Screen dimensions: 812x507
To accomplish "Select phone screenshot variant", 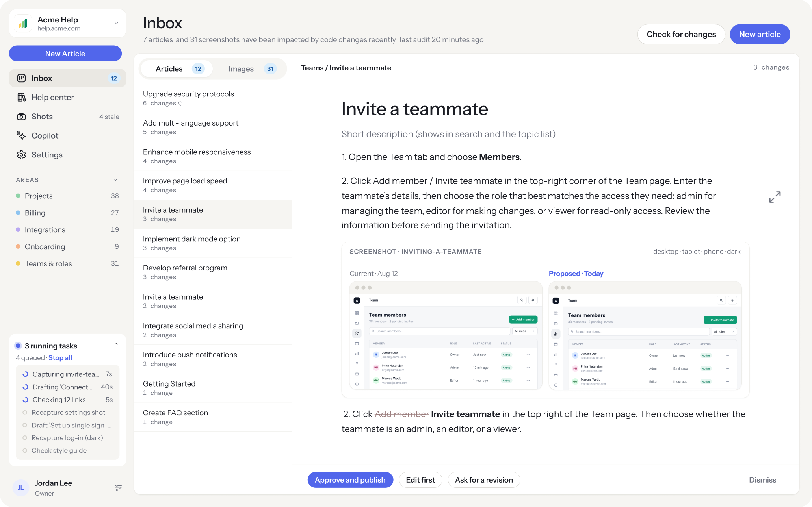I will [x=714, y=252].
